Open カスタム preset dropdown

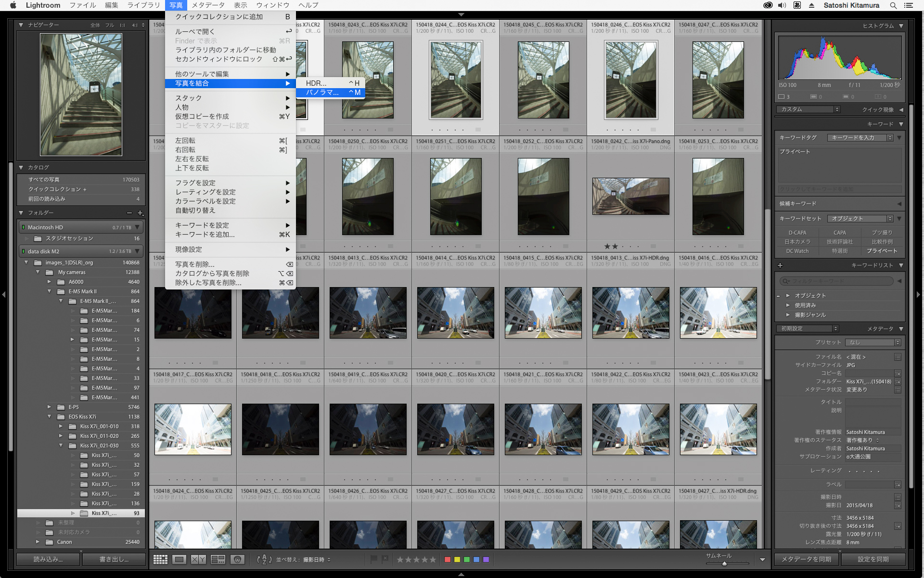(808, 109)
